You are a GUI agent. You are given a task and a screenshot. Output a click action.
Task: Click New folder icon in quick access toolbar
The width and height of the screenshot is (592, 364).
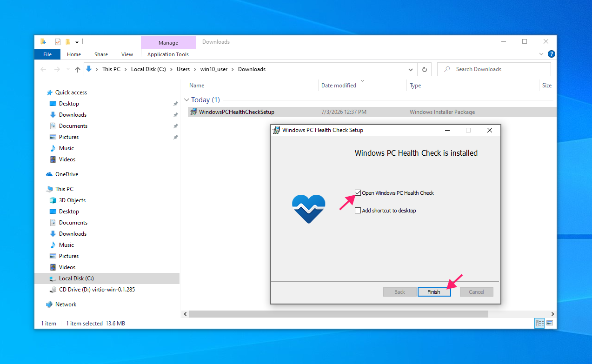point(67,42)
